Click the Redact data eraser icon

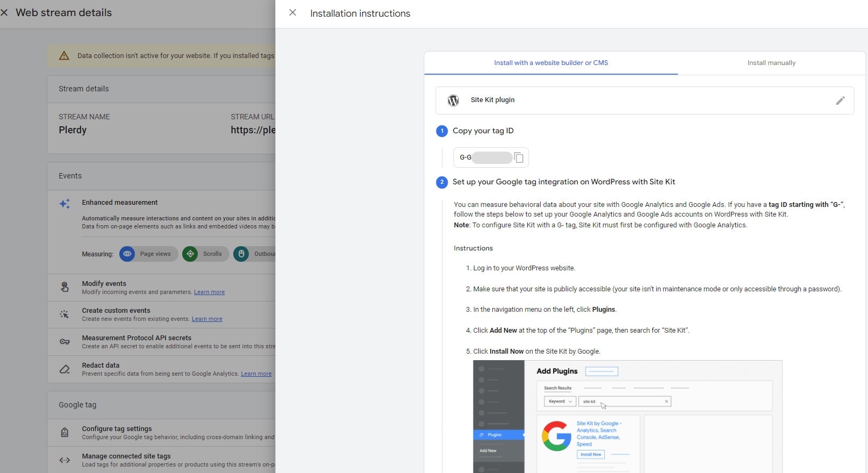(x=64, y=369)
